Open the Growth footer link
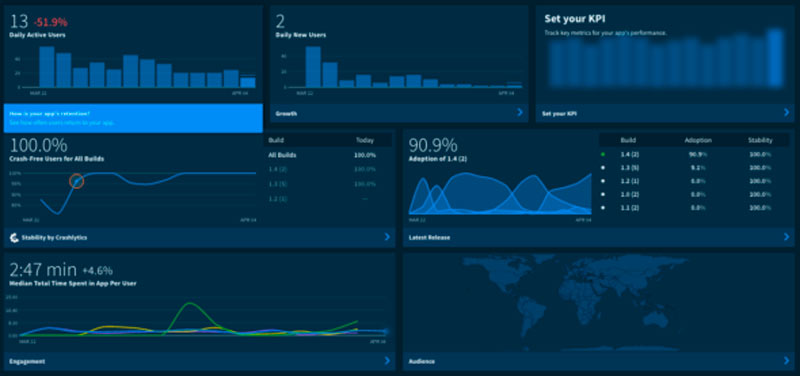Image resolution: width=800 pixels, height=376 pixels. pos(286,113)
